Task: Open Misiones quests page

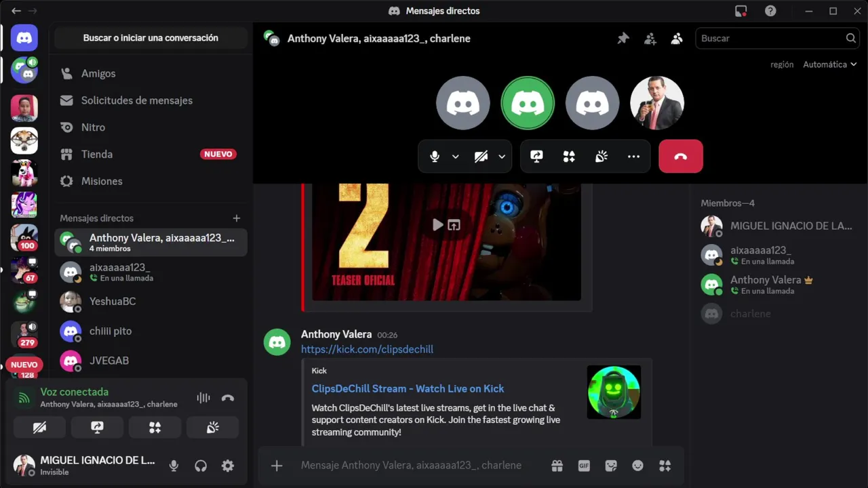Action: [x=151, y=182]
